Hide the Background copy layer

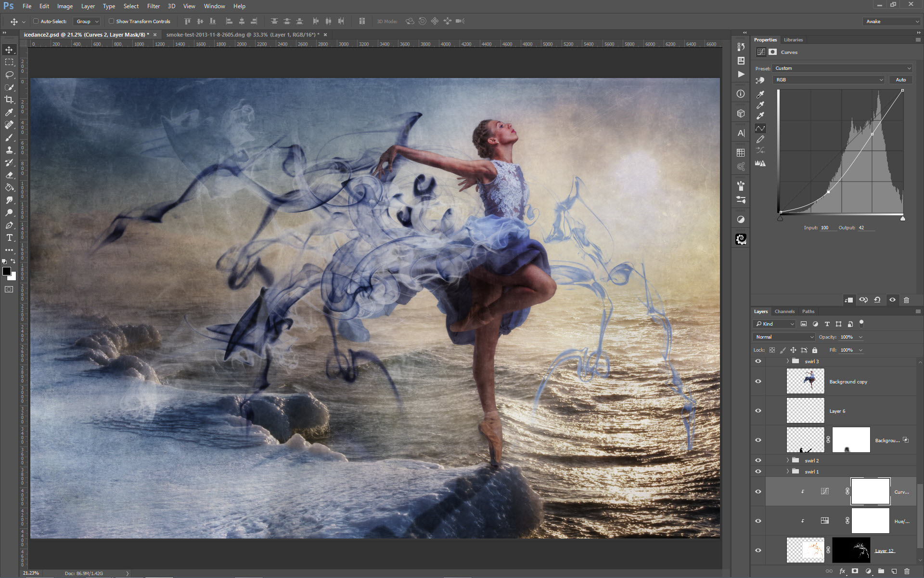[758, 381]
